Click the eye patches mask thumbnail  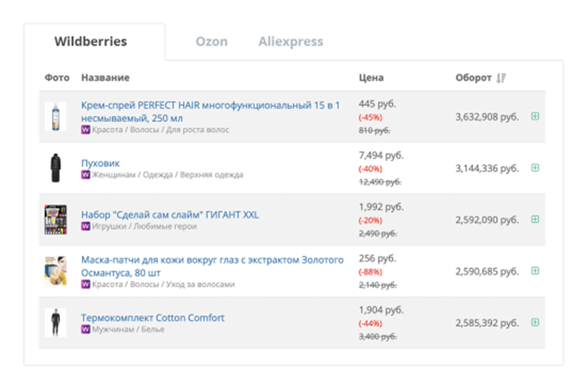pos(55,271)
